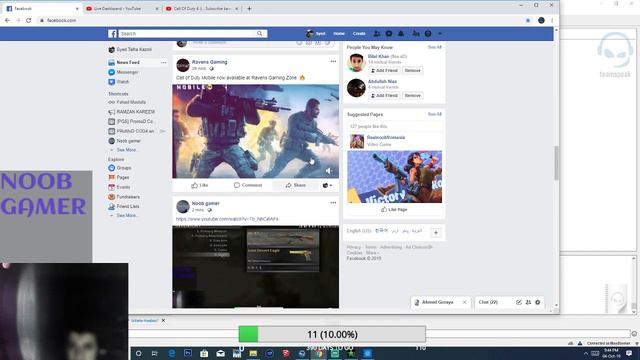640x360 pixels.
Task: Click Messenger icon in left sidebar
Action: coord(111,72)
